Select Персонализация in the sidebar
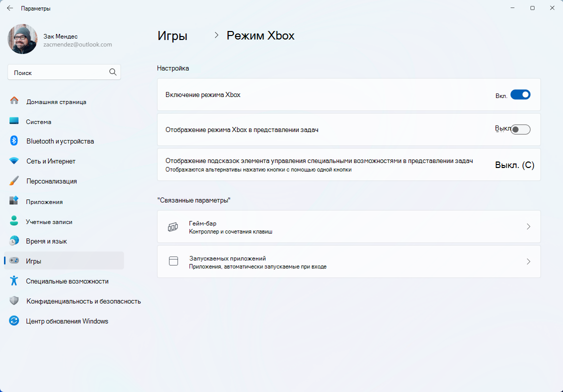Screen dimensions: 563x392 [64, 181]
